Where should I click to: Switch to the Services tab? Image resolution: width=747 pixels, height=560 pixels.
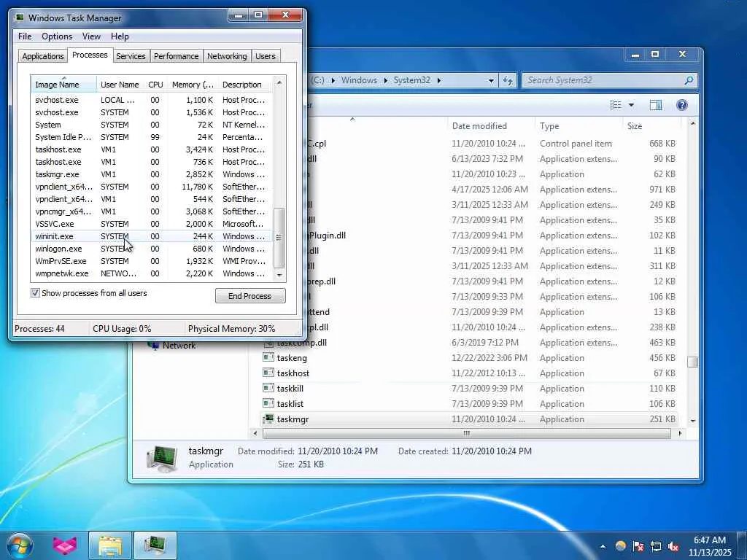tap(131, 56)
